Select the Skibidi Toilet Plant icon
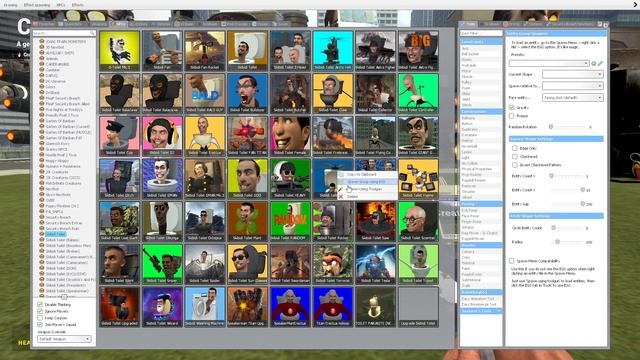This screenshot has width=640, height=360. pyautogui.click(x=247, y=221)
